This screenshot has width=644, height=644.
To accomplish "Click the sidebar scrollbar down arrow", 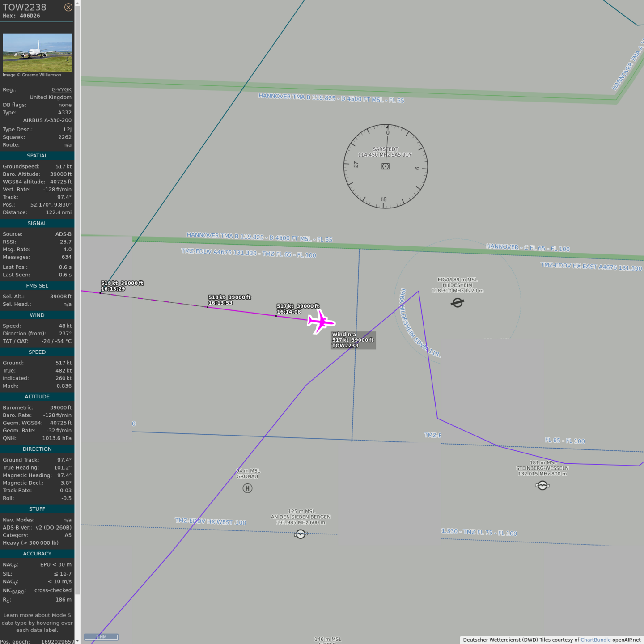I will pyautogui.click(x=77, y=641).
